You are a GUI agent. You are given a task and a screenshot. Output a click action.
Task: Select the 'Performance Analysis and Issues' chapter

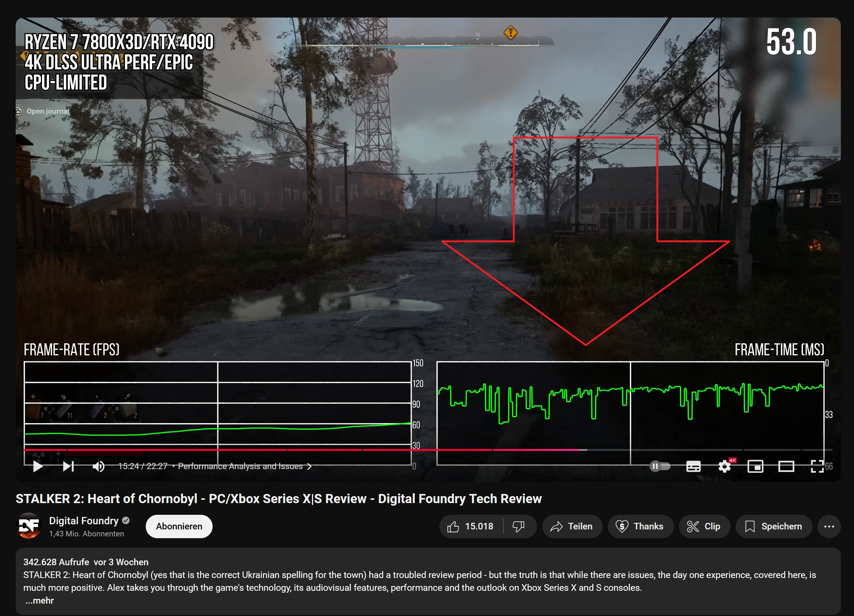[x=240, y=466]
